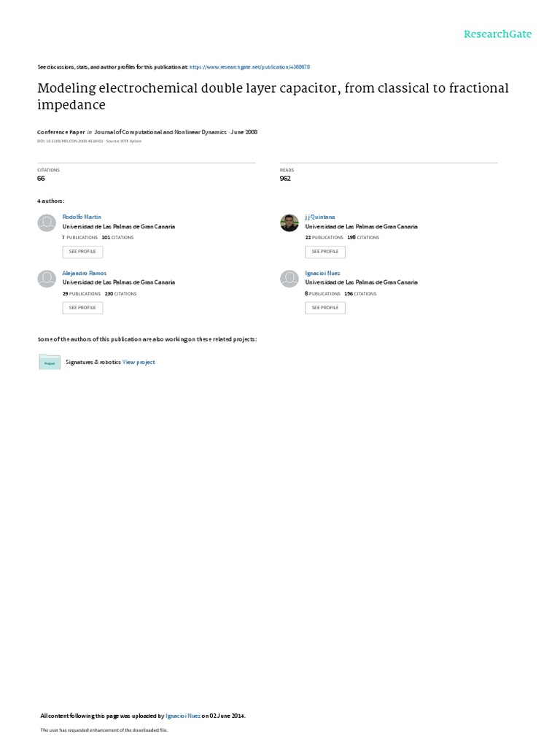560x747 pixels.
Task: Click the Project folder icon
Action: click(x=50, y=362)
